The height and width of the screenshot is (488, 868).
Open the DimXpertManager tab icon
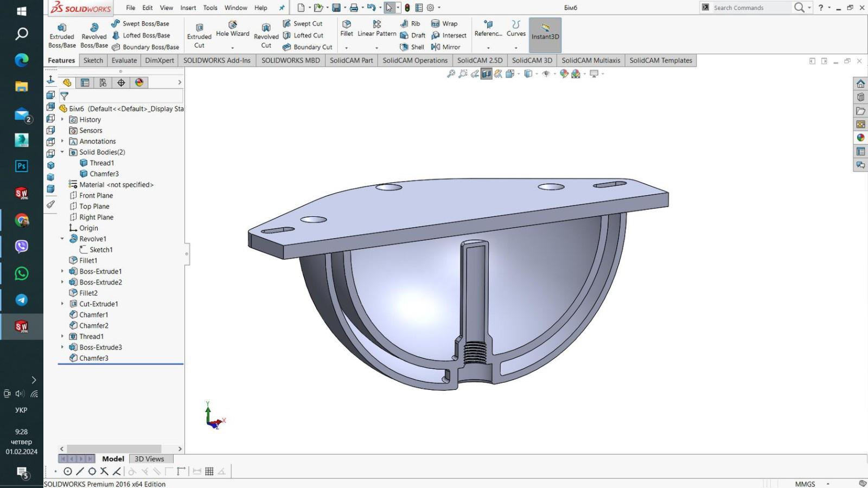click(121, 82)
